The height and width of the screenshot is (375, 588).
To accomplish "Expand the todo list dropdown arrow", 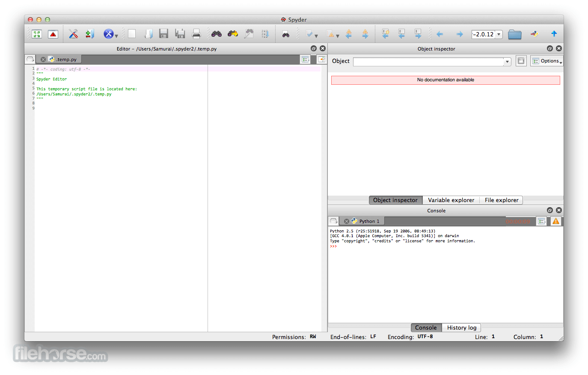I will [x=316, y=36].
